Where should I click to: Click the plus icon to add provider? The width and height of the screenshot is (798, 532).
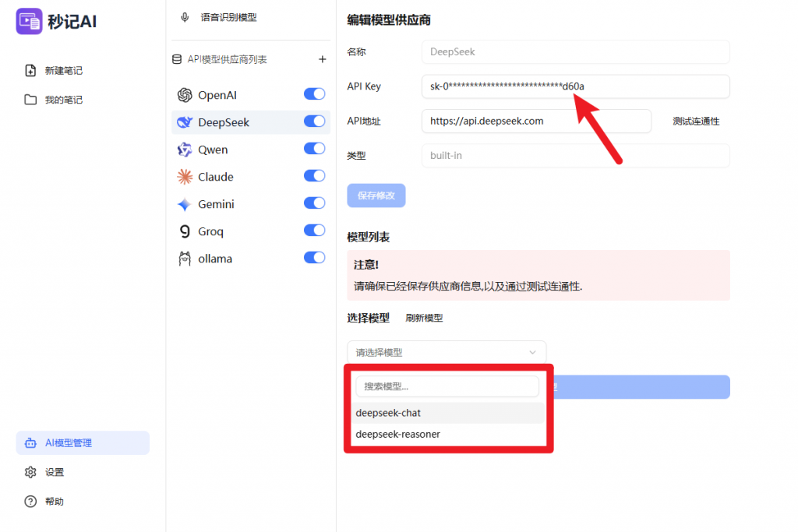(x=323, y=59)
